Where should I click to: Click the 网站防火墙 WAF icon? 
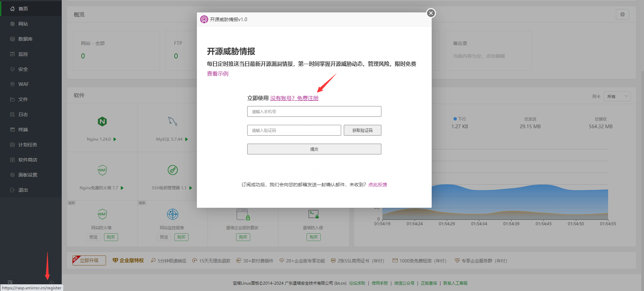(x=102, y=214)
